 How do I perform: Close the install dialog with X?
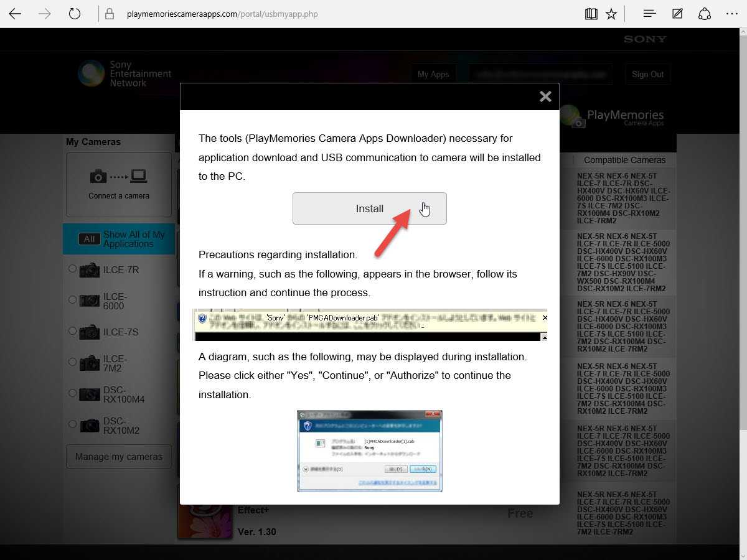pos(545,96)
